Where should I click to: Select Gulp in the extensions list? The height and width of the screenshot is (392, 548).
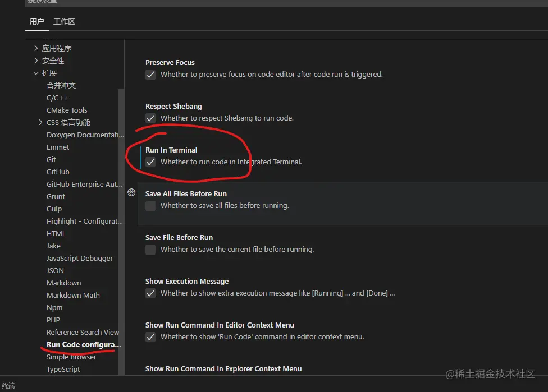click(54, 209)
